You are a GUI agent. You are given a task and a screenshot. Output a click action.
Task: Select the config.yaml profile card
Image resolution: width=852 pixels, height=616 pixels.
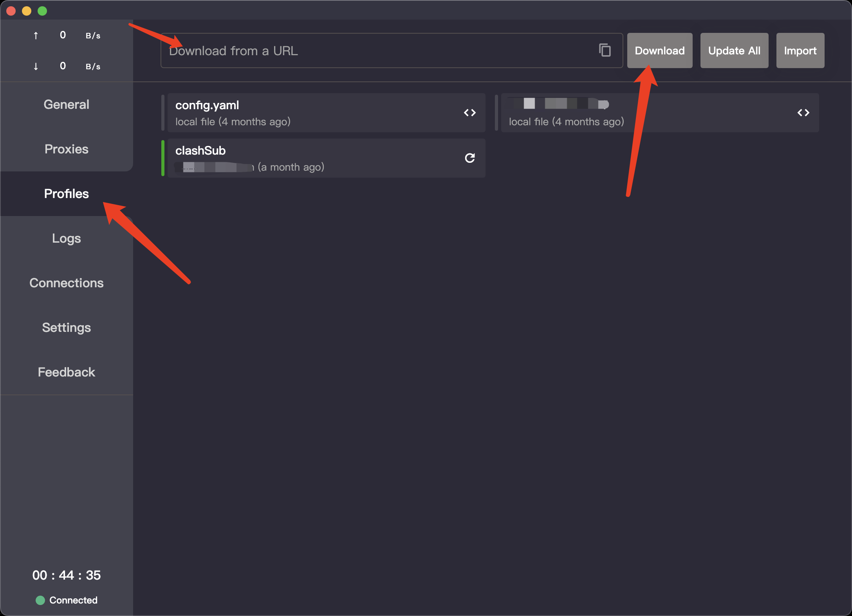pyautogui.click(x=327, y=113)
